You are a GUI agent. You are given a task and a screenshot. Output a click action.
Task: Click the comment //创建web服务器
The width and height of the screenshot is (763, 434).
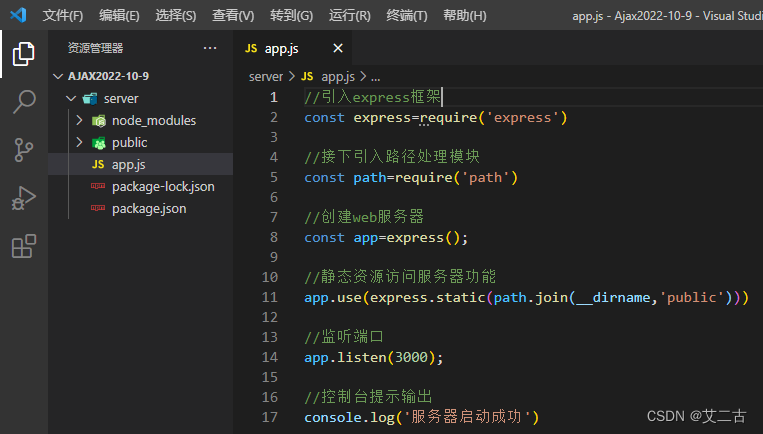point(364,217)
